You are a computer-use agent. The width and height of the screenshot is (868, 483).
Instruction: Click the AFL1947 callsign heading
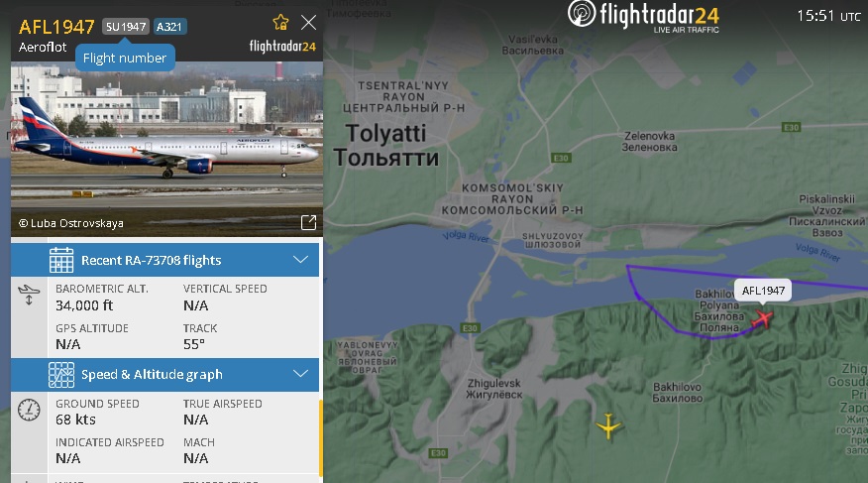click(56, 27)
